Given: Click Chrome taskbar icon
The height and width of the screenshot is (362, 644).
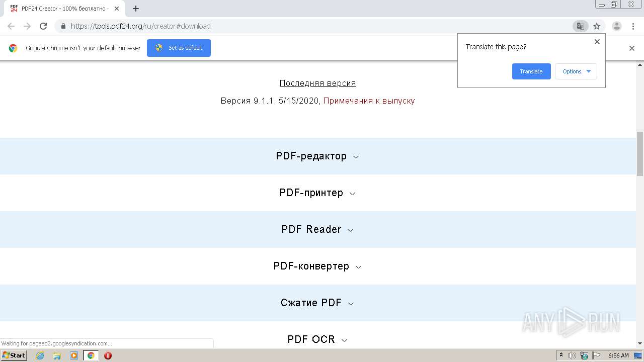Looking at the screenshot, I should [91, 355].
